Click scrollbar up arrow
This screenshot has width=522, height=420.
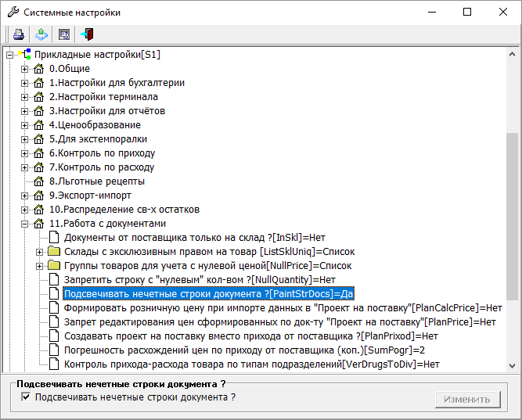[x=512, y=54]
